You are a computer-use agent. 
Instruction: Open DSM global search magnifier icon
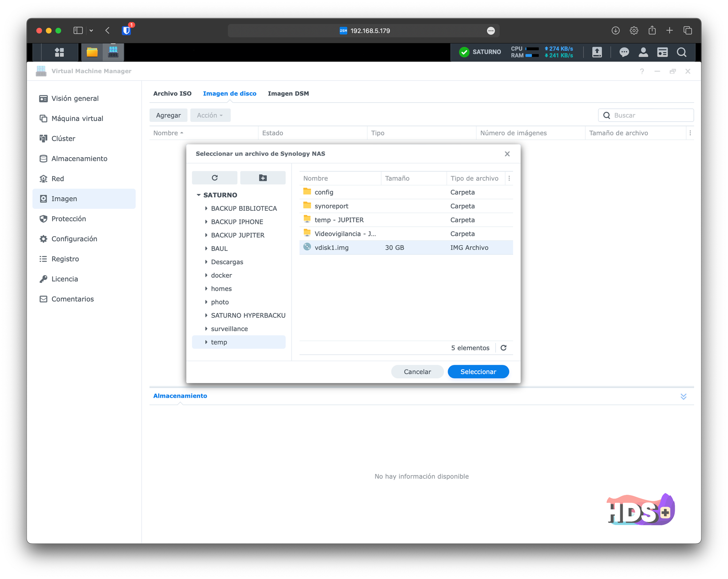coord(682,52)
